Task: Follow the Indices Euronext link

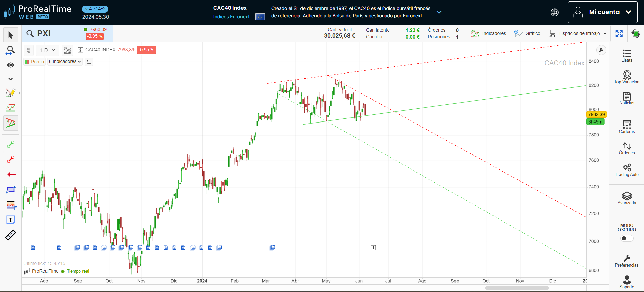Action: tap(231, 17)
